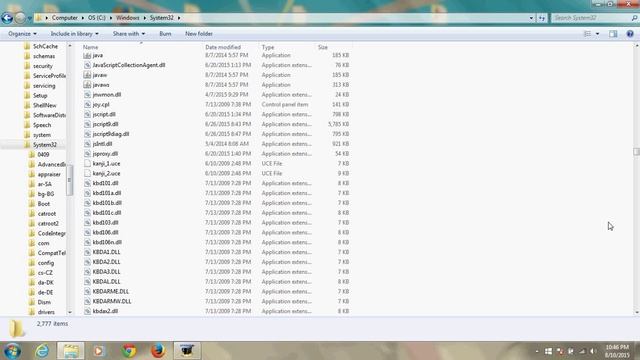640x360 pixels.
Task: Open Include in library dropdown
Action: pyautogui.click(x=74, y=34)
